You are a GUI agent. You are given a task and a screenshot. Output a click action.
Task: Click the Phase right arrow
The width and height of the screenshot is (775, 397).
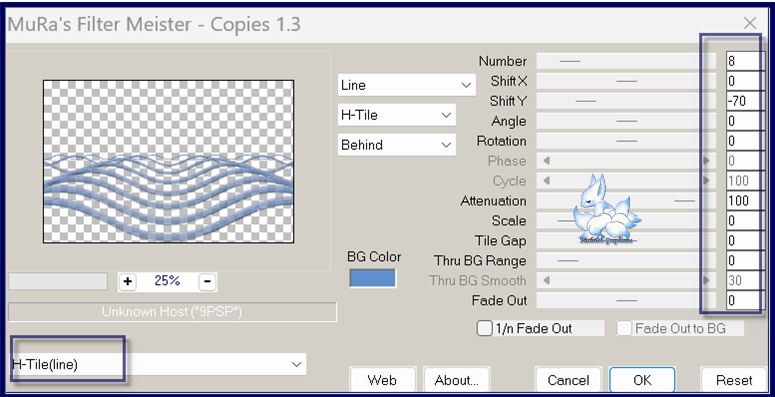tap(706, 161)
